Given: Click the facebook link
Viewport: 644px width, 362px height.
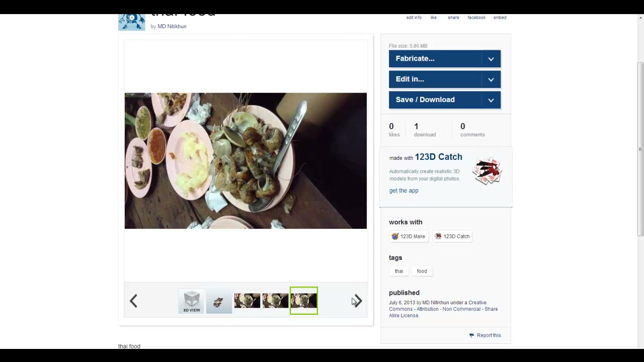Looking at the screenshot, I should click(x=476, y=18).
